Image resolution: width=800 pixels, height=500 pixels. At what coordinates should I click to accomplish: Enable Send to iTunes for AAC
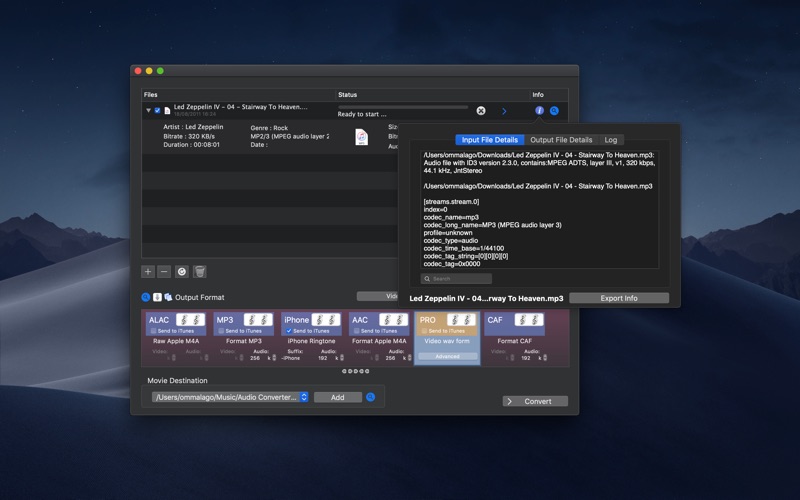click(357, 331)
